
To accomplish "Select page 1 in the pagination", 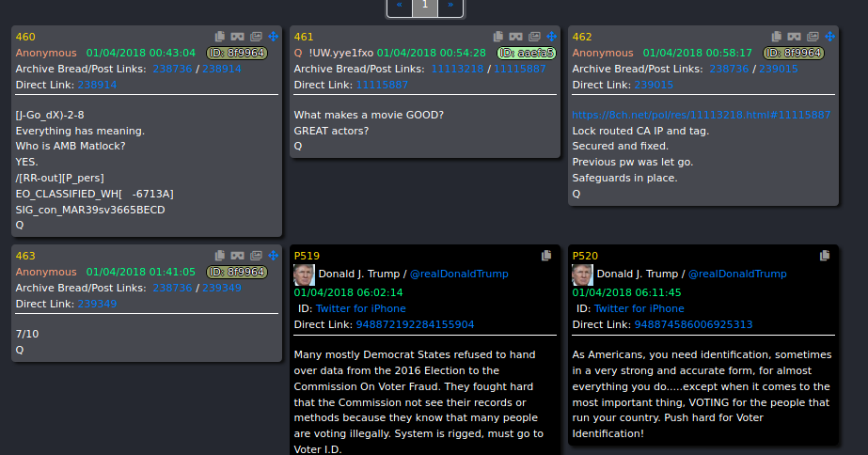I will tap(425, 7).
